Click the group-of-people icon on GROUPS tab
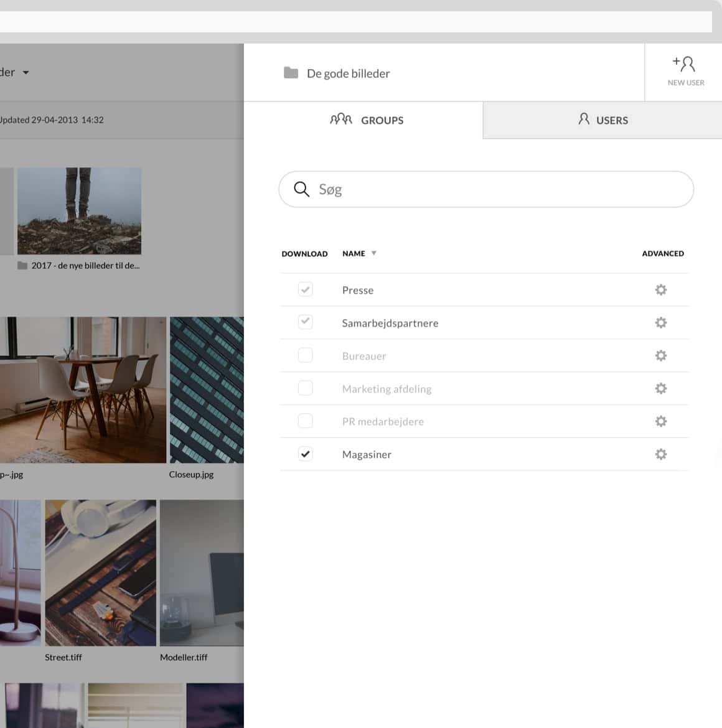The width and height of the screenshot is (722, 728). (x=341, y=119)
